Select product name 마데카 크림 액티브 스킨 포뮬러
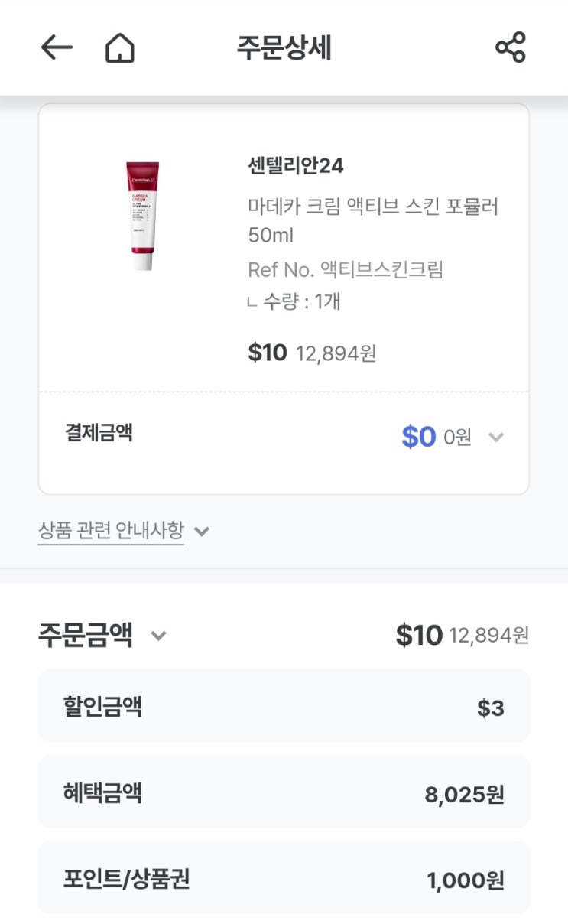 373,220
